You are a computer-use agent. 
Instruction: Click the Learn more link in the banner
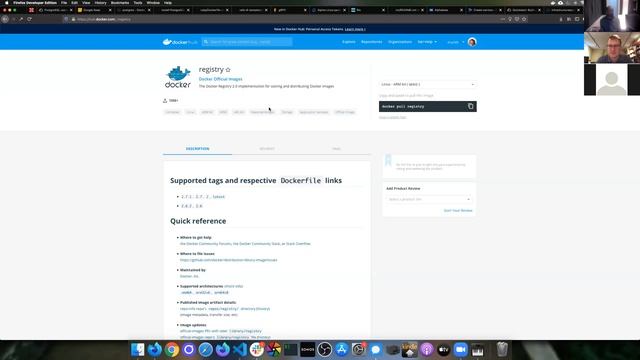[355, 29]
